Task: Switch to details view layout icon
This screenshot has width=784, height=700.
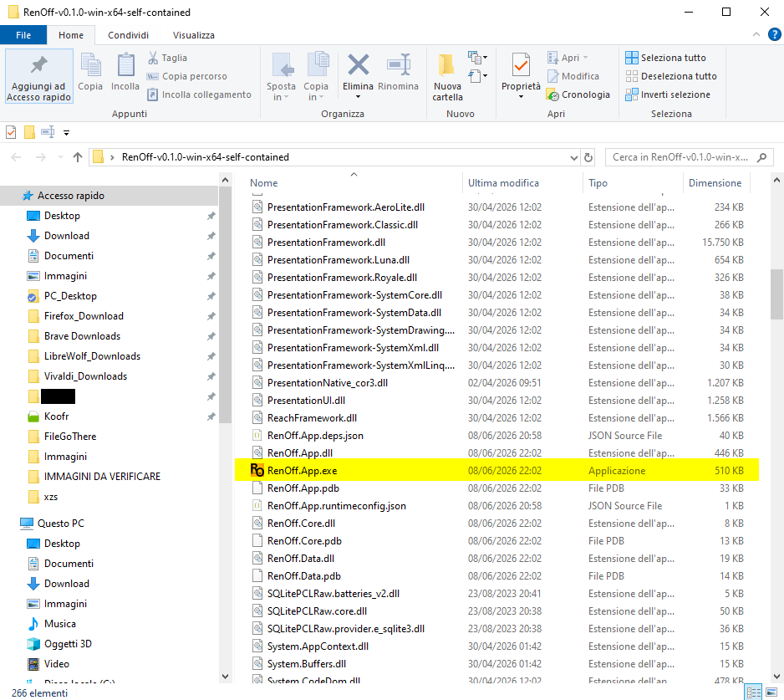Action: coord(754,692)
